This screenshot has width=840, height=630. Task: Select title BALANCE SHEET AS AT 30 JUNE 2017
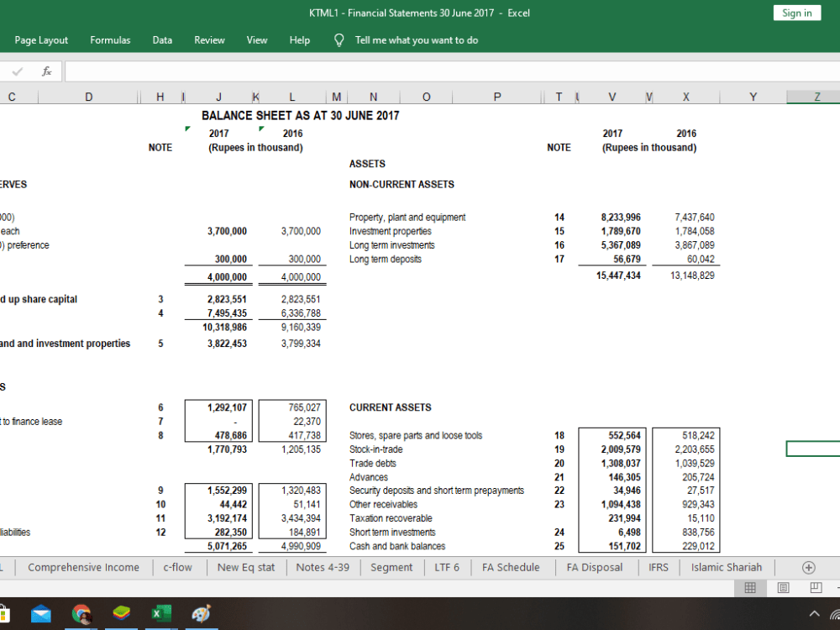301,116
